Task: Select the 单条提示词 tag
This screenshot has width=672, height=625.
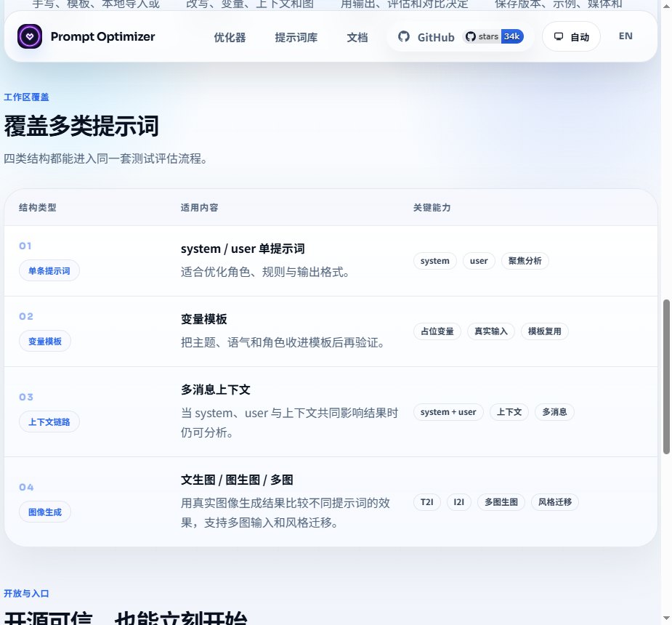Action: [x=49, y=271]
